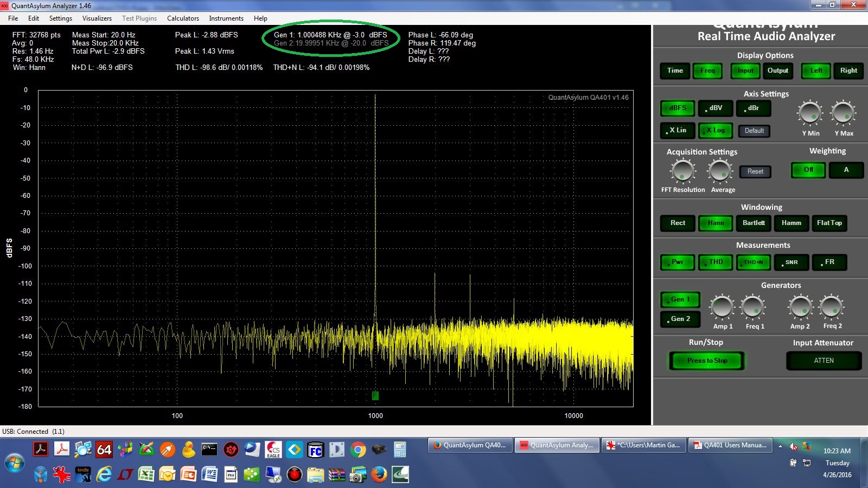Image resolution: width=868 pixels, height=488 pixels.
Task: Open the Command Prompt taskbar icon
Action: pyautogui.click(x=209, y=450)
